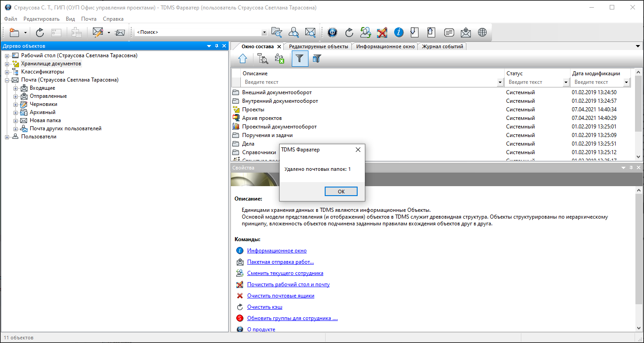This screenshot has height=343, width=644.
Task: Click the create new object toolbar icon
Action: point(14,32)
